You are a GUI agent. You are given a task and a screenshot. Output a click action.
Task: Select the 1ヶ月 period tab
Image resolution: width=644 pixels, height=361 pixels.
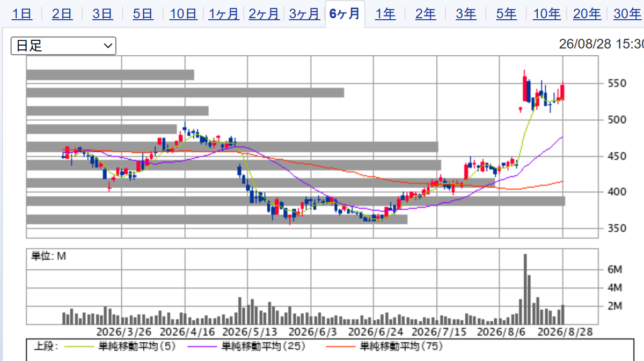point(224,14)
